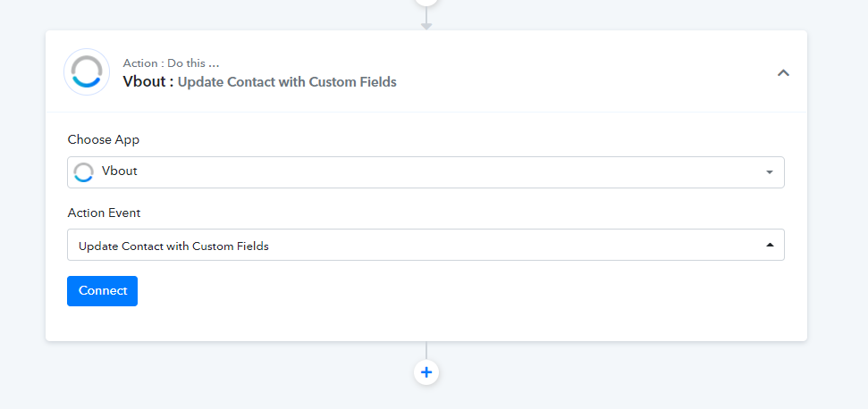
Task: Click the partial circle node above the card
Action: click(426, 2)
